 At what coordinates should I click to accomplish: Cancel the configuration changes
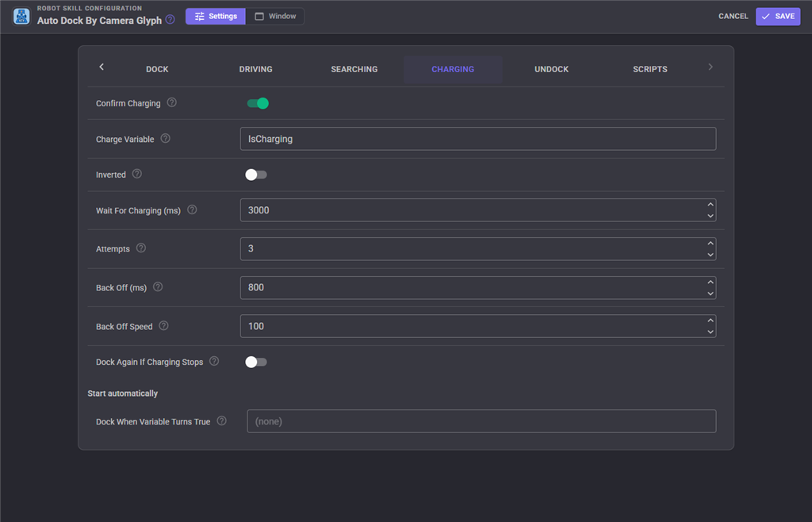(x=733, y=17)
